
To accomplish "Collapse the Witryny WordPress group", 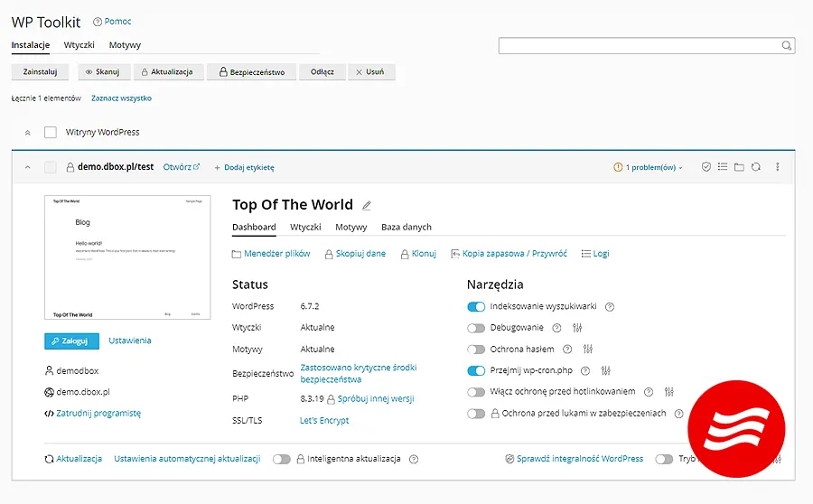I will coord(27,133).
